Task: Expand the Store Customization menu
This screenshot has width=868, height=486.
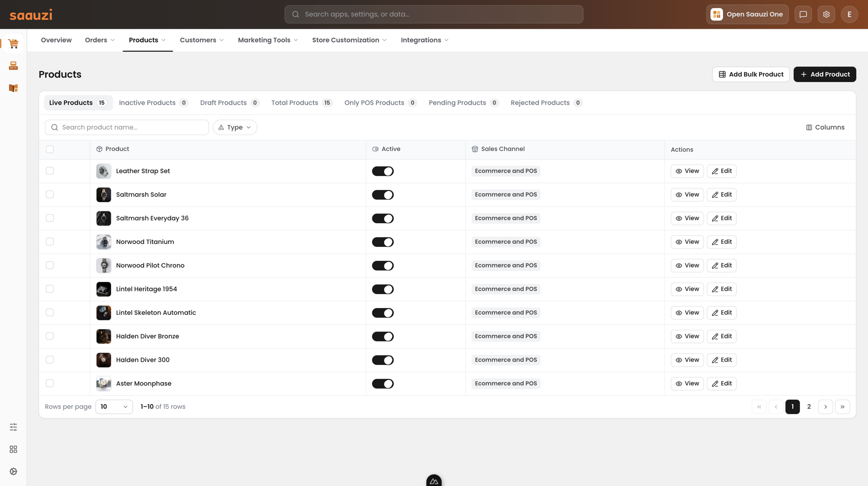Action: [349, 40]
